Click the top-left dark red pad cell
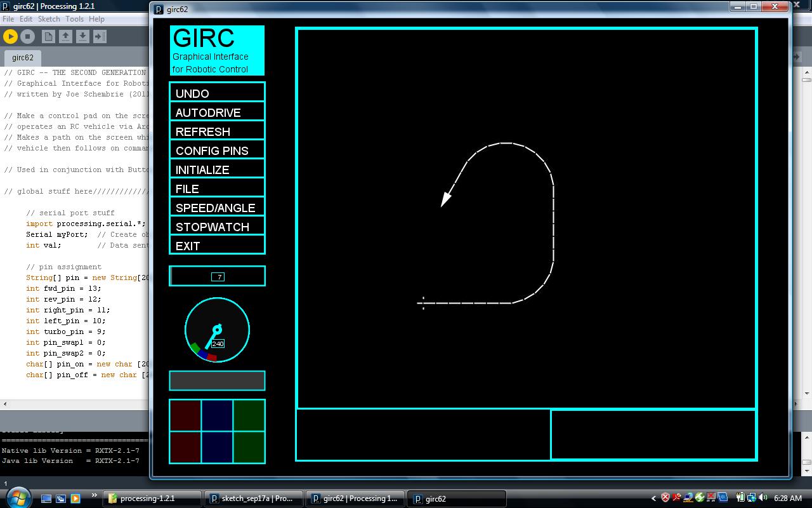Screen dimensions: 812x508 [x=185, y=415]
